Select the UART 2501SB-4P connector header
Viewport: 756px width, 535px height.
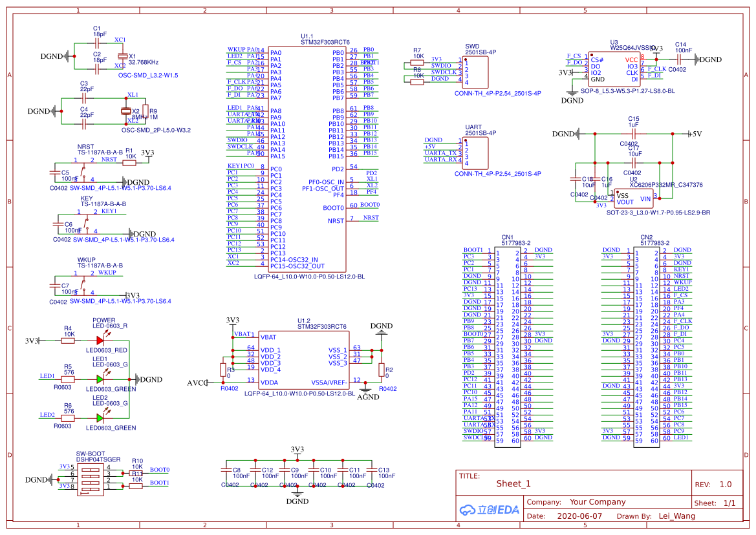(x=475, y=153)
